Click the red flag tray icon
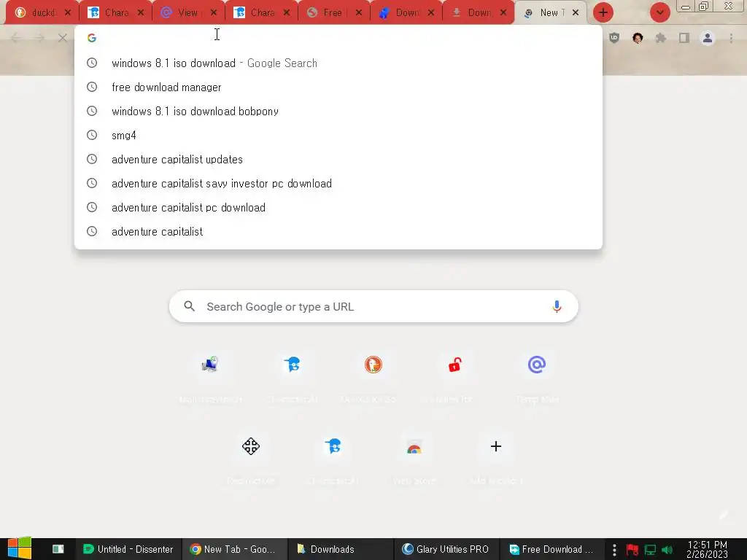Viewport: 747px width, 560px height. [x=632, y=550]
